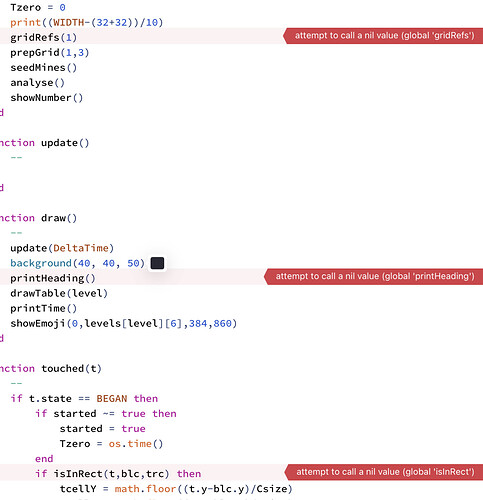This screenshot has width=483, height=500.
Task: Click the printHeading nil value error banner
Action: (x=373, y=276)
